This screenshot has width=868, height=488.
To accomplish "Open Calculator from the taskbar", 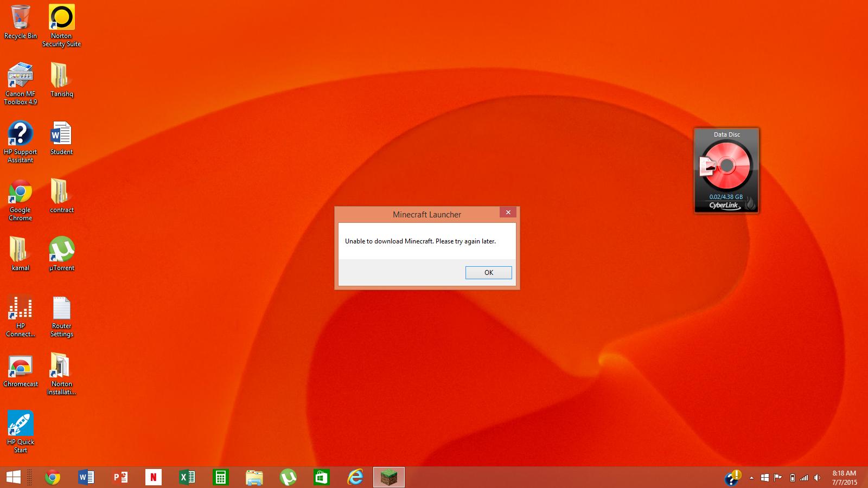I will (221, 478).
